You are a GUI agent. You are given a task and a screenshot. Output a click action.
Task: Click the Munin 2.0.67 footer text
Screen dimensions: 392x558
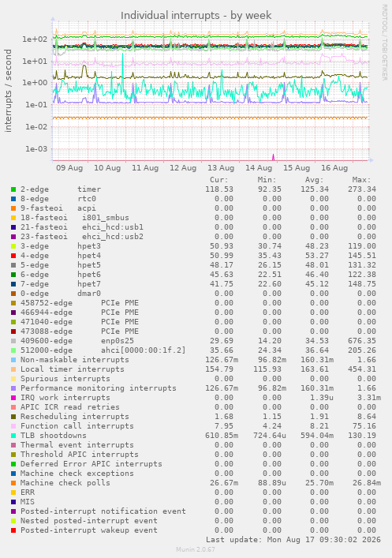pyautogui.click(x=196, y=549)
